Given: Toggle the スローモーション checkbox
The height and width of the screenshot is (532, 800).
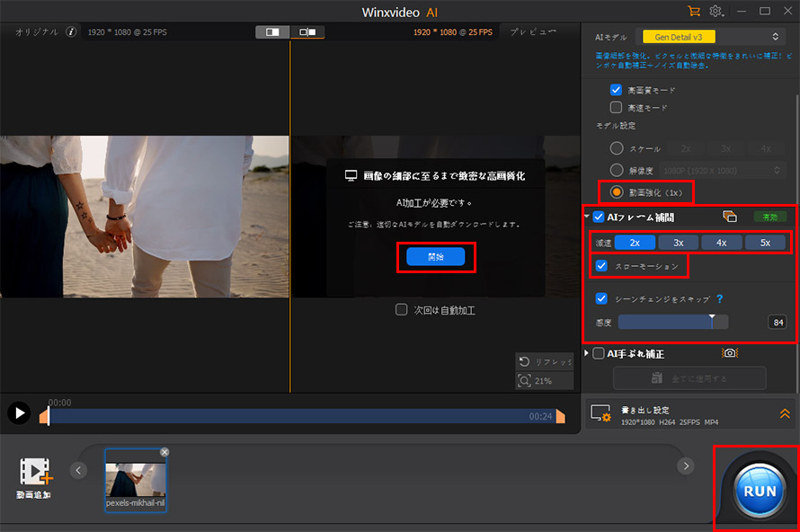Looking at the screenshot, I should point(601,266).
